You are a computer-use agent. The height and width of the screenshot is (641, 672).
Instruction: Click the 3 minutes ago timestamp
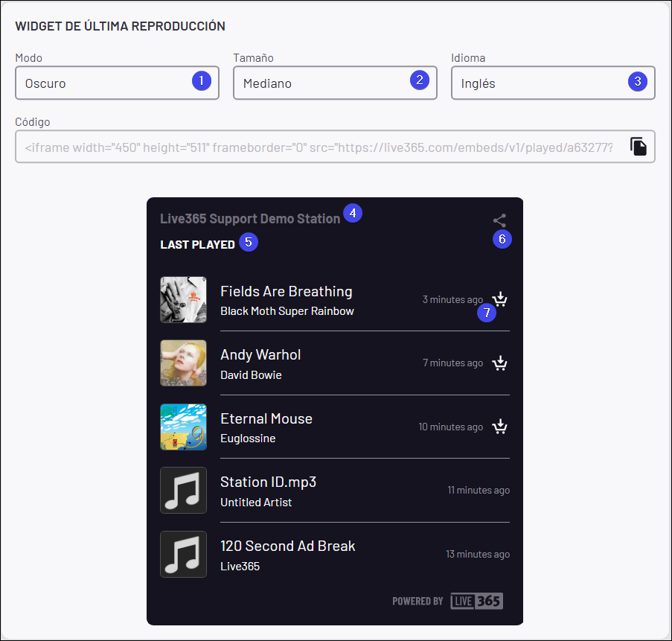pyautogui.click(x=452, y=299)
